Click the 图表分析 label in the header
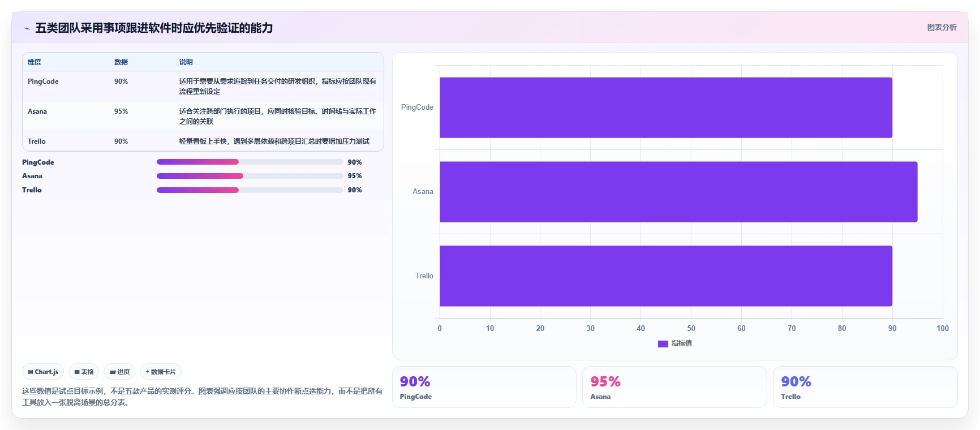Screen dimensions: 980x430 [942, 27]
